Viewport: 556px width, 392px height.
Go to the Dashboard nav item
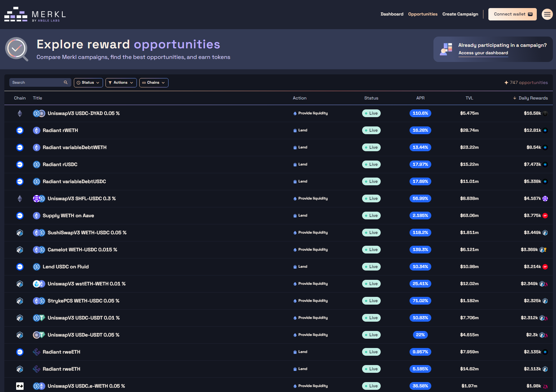coord(392,14)
